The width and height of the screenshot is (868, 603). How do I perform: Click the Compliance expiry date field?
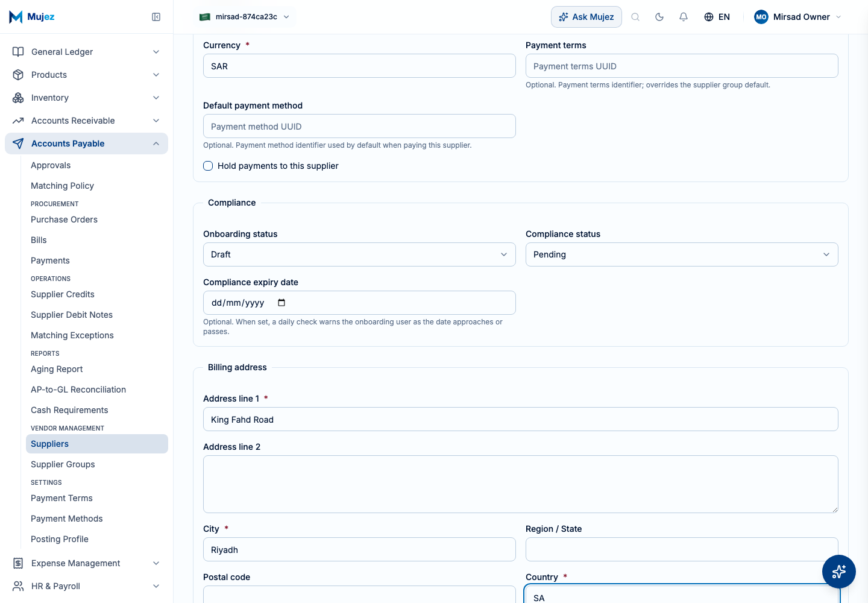coord(359,303)
